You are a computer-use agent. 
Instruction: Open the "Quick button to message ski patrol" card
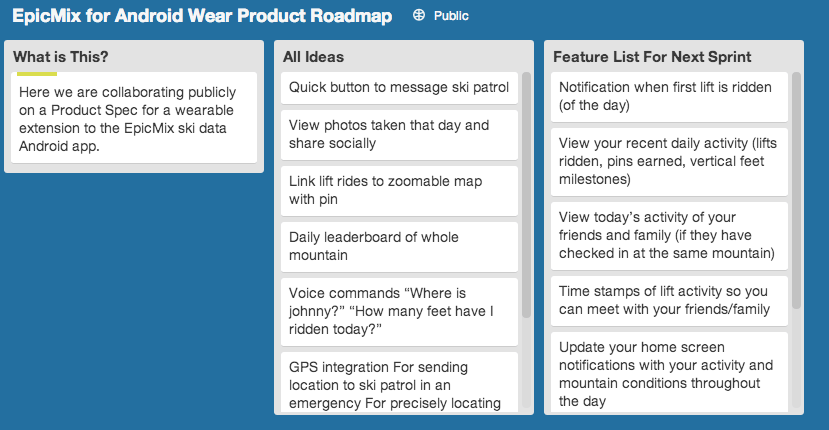[399, 88]
